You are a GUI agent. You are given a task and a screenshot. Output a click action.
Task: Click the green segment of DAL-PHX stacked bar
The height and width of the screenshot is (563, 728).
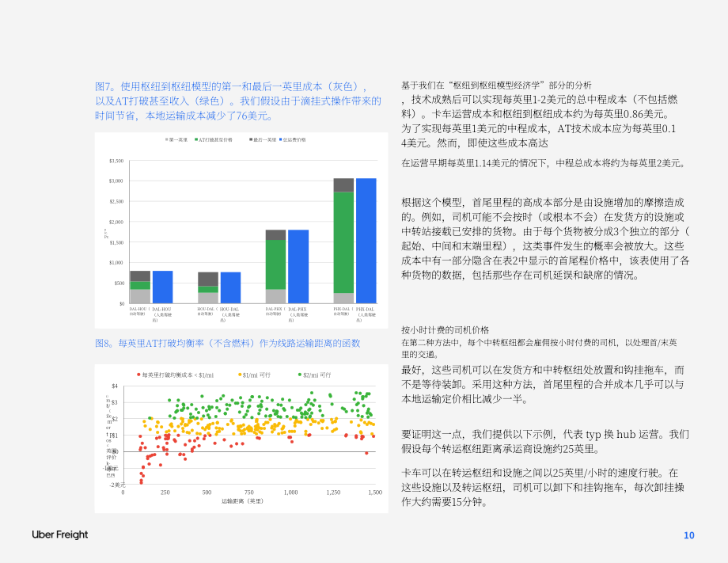tap(276, 264)
